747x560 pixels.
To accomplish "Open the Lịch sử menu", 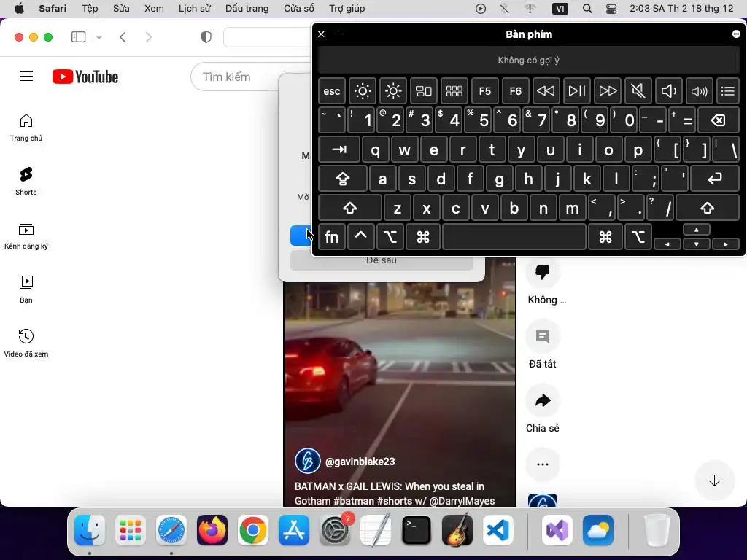I will point(194,9).
